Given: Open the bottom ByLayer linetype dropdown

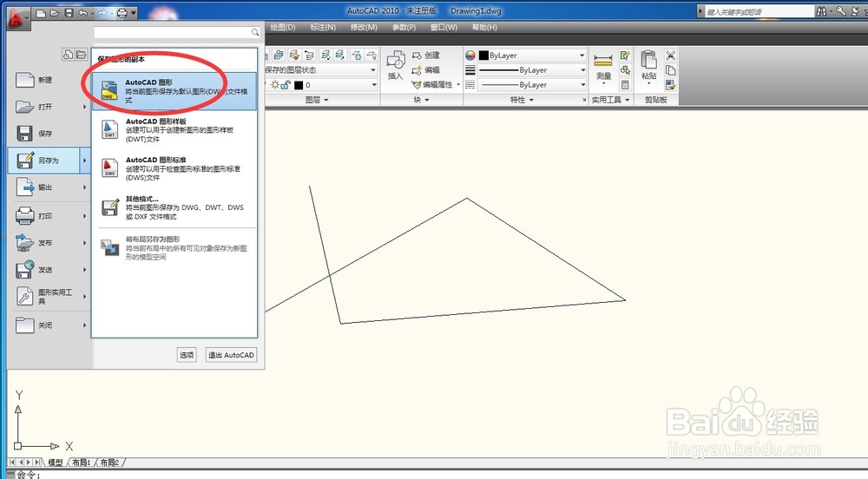Looking at the screenshot, I should coord(582,85).
